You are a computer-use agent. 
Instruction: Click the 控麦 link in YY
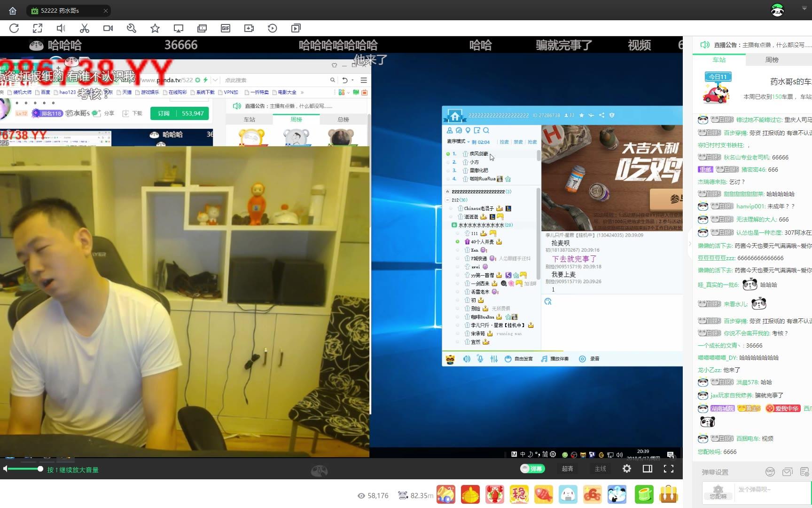pos(504,142)
